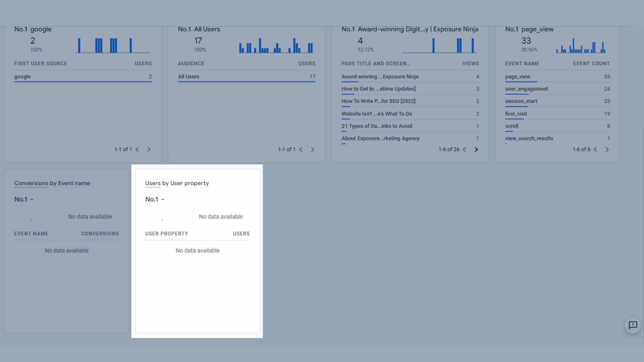Open the Award-winning Exposure Ninja page link
644x362 pixels.
(x=380, y=76)
